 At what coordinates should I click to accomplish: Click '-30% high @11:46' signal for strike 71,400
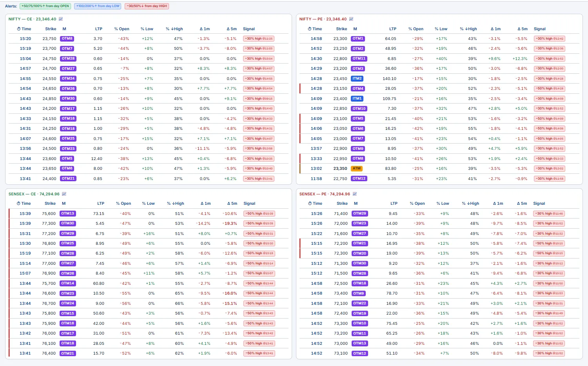549,213
